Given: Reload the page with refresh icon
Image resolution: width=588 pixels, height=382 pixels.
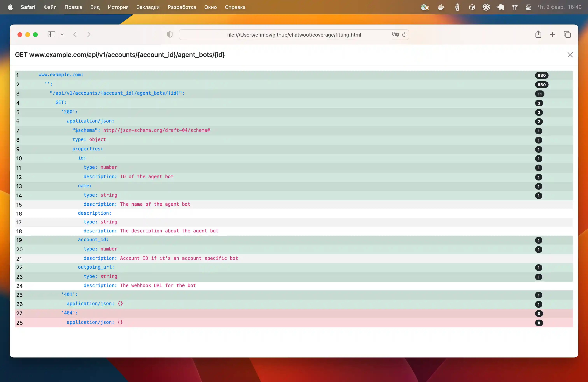Looking at the screenshot, I should pos(404,35).
